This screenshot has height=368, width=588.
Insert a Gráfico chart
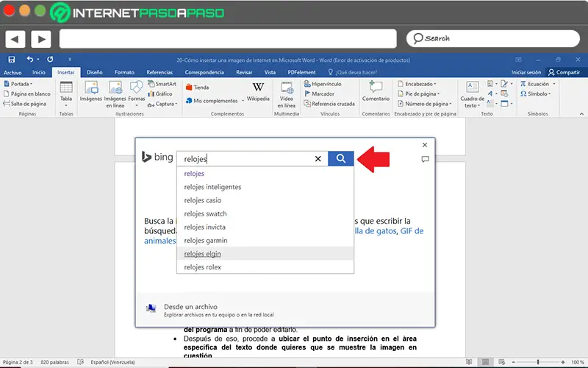[x=160, y=94]
